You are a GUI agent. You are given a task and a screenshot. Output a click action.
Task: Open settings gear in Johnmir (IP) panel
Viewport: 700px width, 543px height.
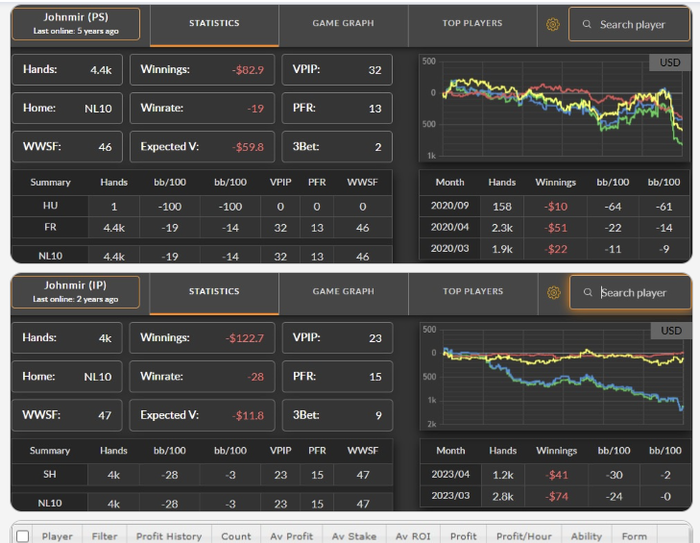point(554,293)
